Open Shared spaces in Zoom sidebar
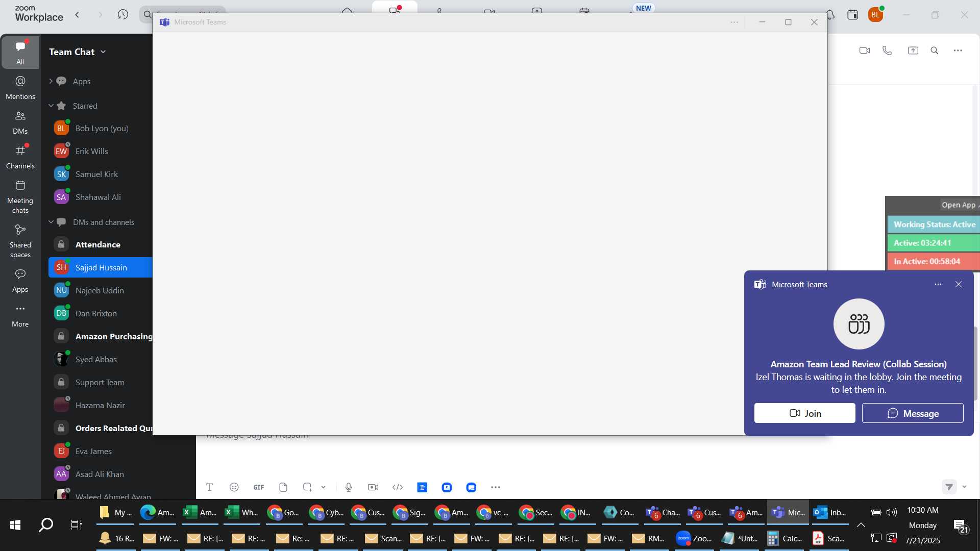This screenshot has height=551, width=980. coord(20,241)
